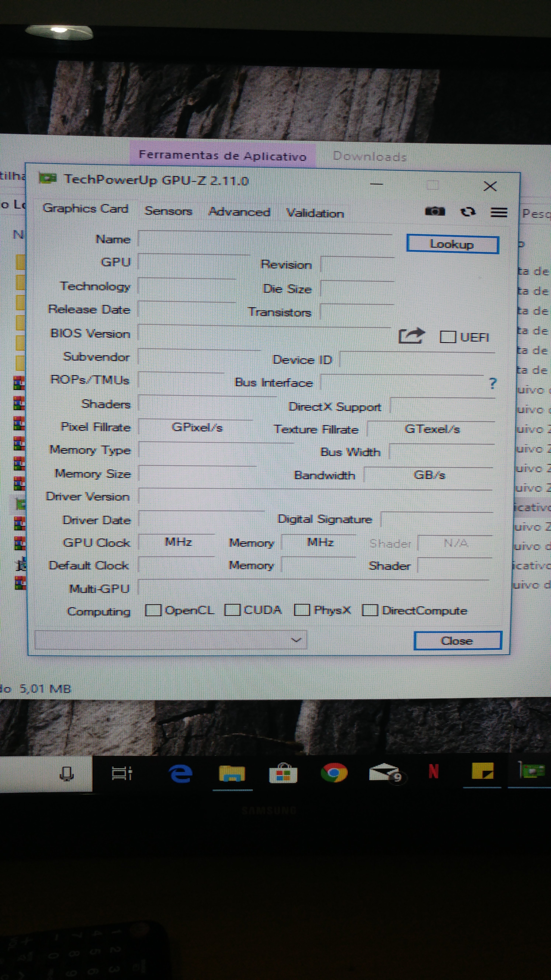
Task: Click the BIOS Version field
Action: click(x=264, y=334)
